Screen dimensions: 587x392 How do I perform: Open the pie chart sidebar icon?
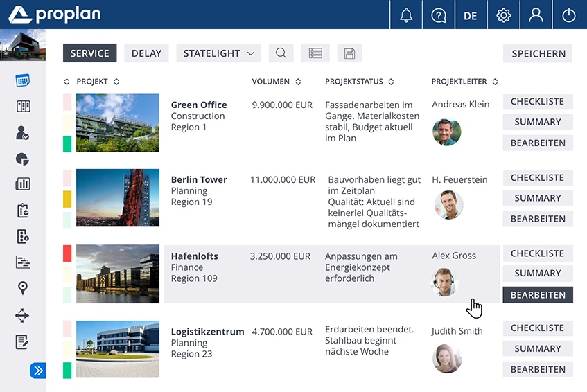coord(22,159)
